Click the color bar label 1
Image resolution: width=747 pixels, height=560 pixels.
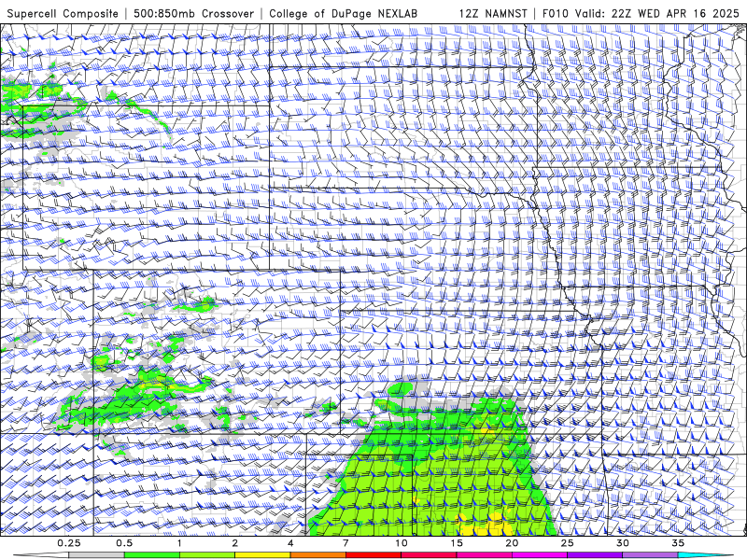pos(179,543)
